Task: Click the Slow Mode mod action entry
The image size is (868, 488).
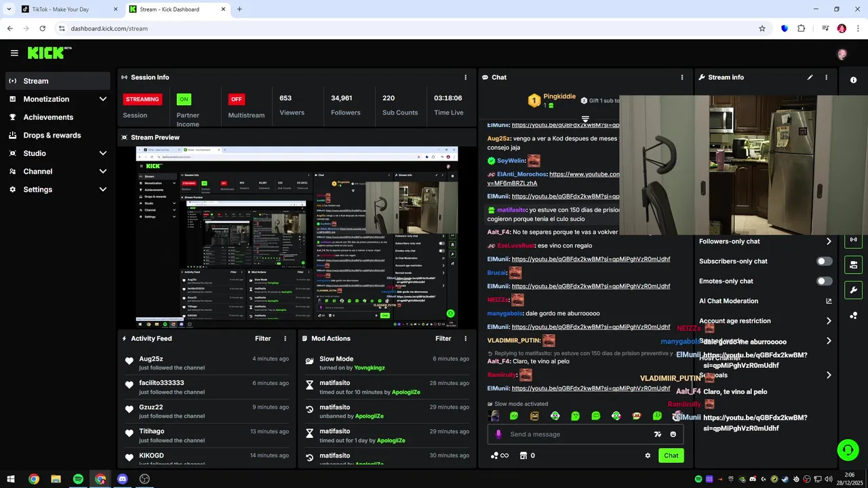Action: [387, 363]
